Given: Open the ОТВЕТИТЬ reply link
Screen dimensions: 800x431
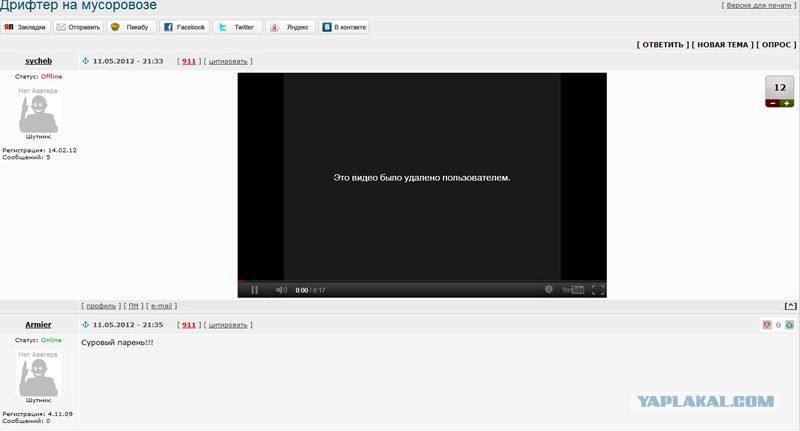Looking at the screenshot, I should (661, 45).
